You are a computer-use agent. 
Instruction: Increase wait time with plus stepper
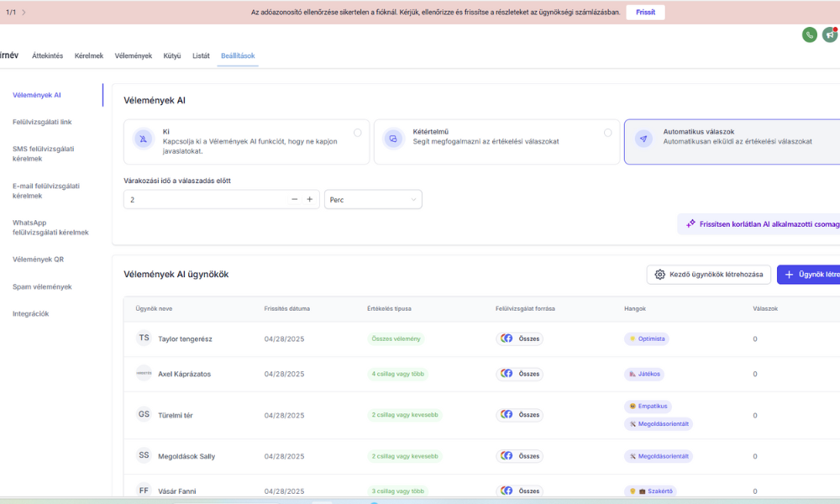pyautogui.click(x=309, y=199)
